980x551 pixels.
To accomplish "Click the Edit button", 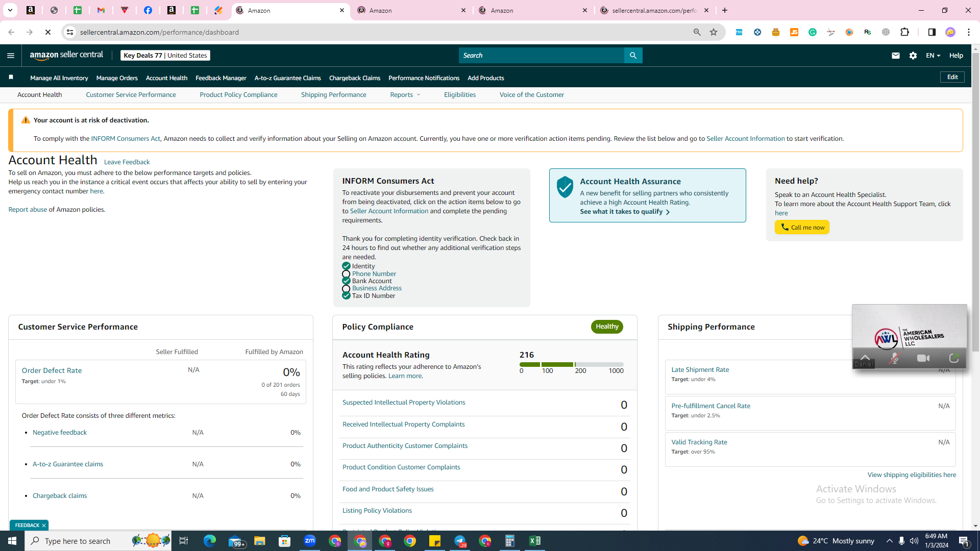I will [x=952, y=77].
